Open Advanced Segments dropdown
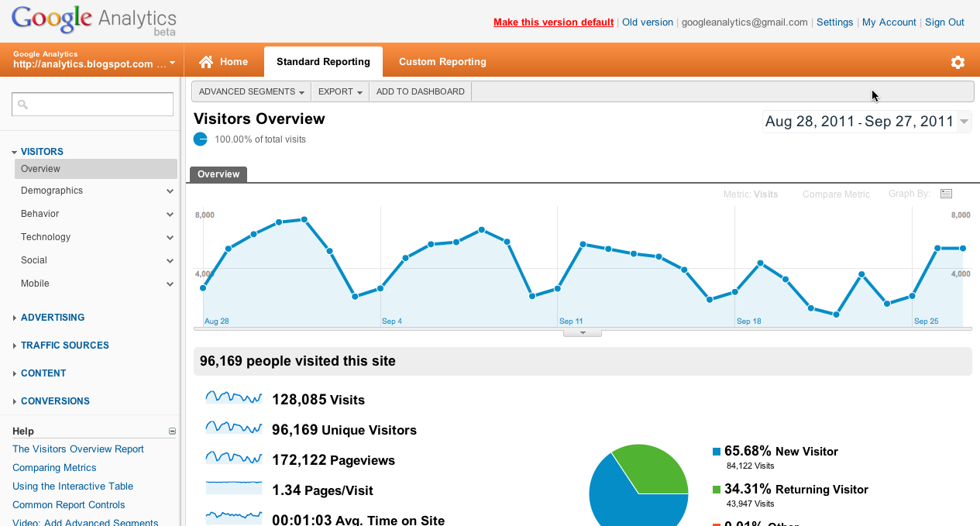The width and height of the screenshot is (980, 526). [x=252, y=91]
